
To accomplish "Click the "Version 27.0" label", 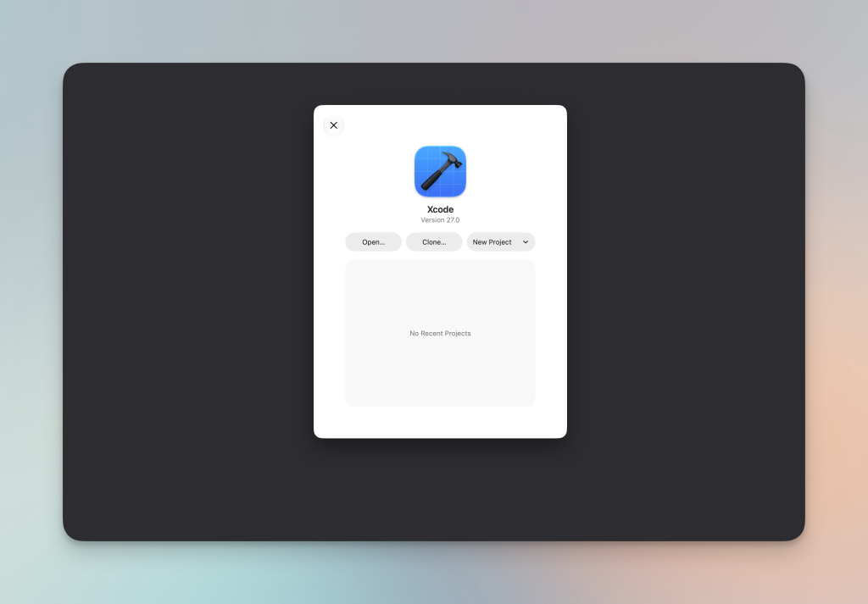I will click(440, 220).
